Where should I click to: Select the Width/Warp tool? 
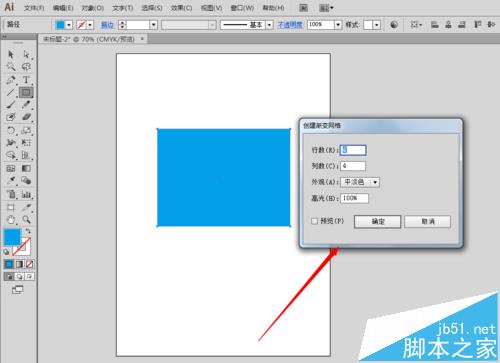(x=11, y=143)
